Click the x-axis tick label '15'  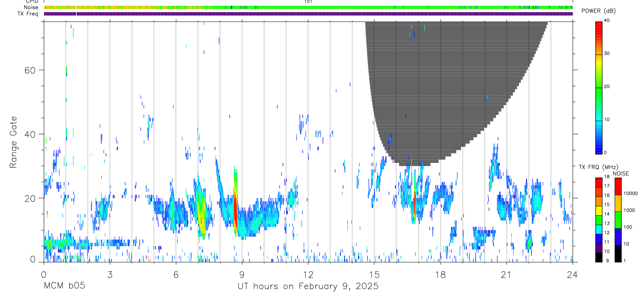tap(374, 274)
